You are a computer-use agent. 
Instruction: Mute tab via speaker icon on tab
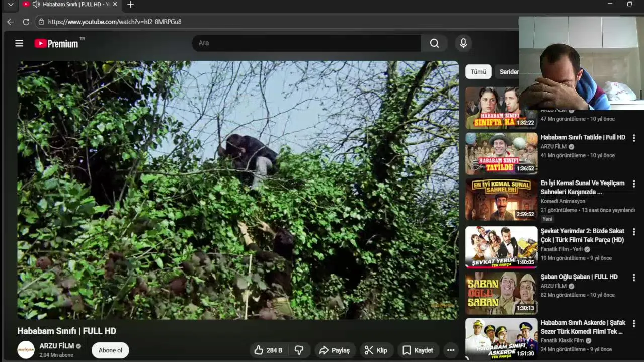36,4
